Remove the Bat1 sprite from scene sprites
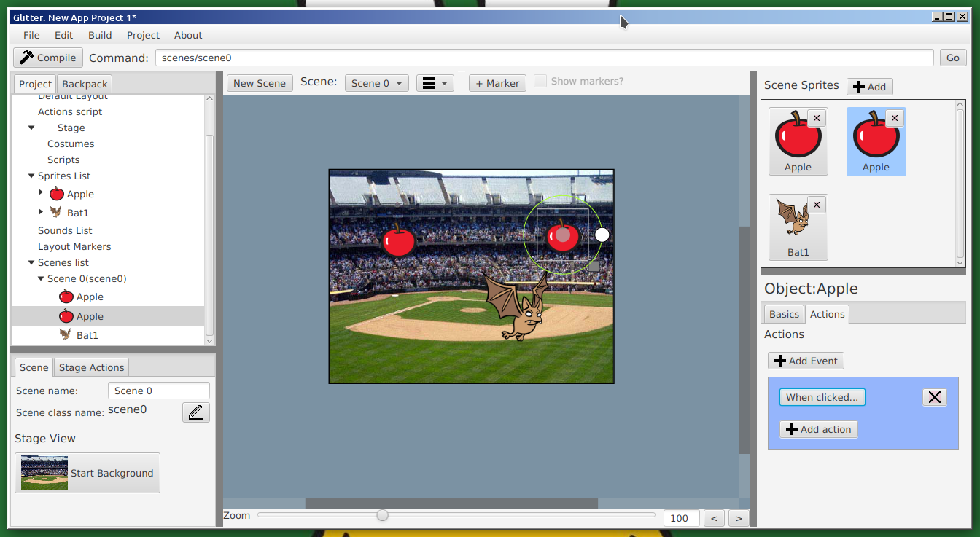This screenshot has width=980, height=537. pyautogui.click(x=817, y=205)
